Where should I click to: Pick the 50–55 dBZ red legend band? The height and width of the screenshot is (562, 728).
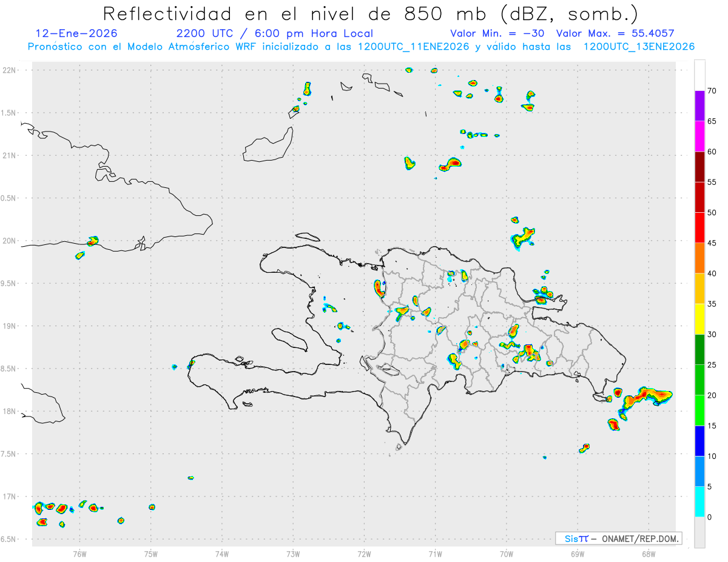click(699, 198)
